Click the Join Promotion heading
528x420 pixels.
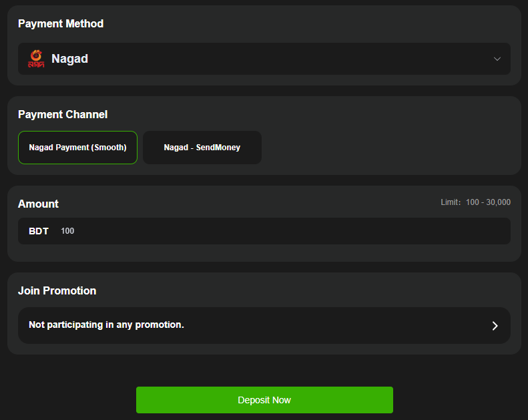57,291
